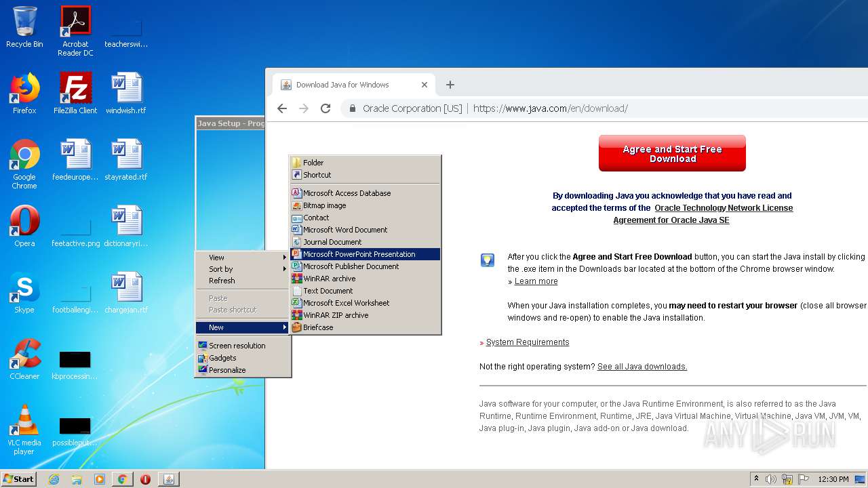
Task: Open Screen resolution settings
Action: (243, 346)
